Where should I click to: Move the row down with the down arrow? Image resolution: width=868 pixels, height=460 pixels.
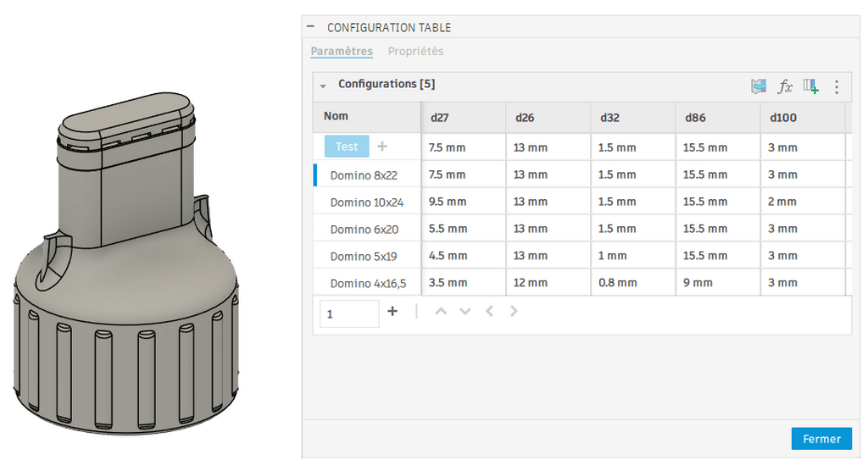pyautogui.click(x=465, y=311)
